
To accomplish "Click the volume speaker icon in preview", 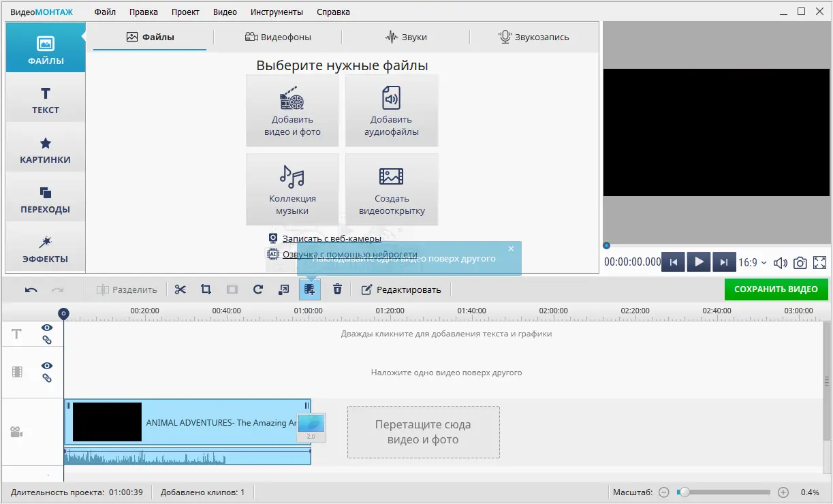I will (x=781, y=262).
